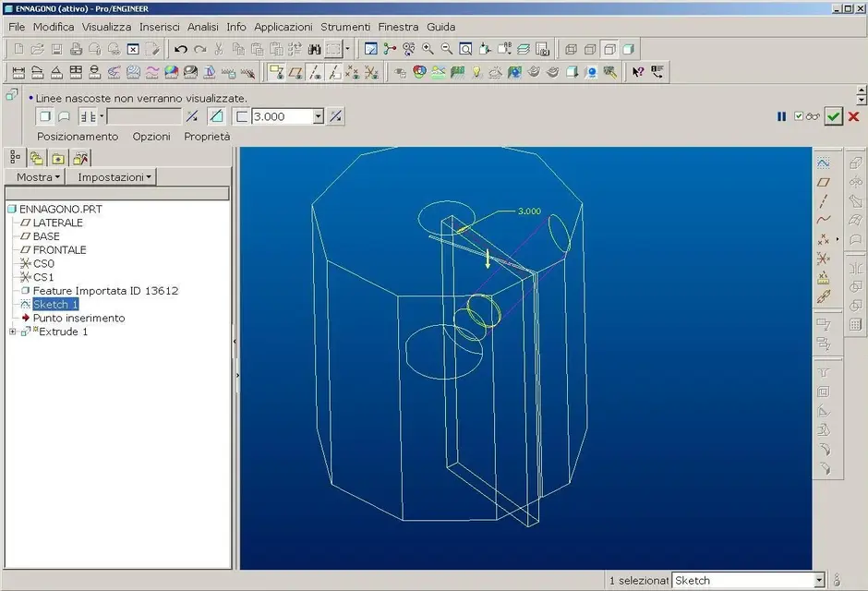Click the Zoom In magnifier
The image size is (868, 591).
[428, 49]
